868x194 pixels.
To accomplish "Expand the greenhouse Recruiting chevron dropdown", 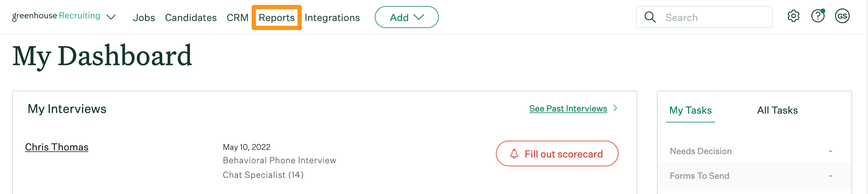I will click(112, 17).
